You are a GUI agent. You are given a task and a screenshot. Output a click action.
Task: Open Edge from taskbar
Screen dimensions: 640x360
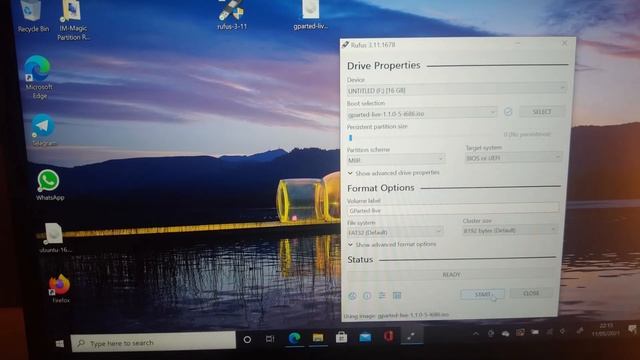[294, 338]
